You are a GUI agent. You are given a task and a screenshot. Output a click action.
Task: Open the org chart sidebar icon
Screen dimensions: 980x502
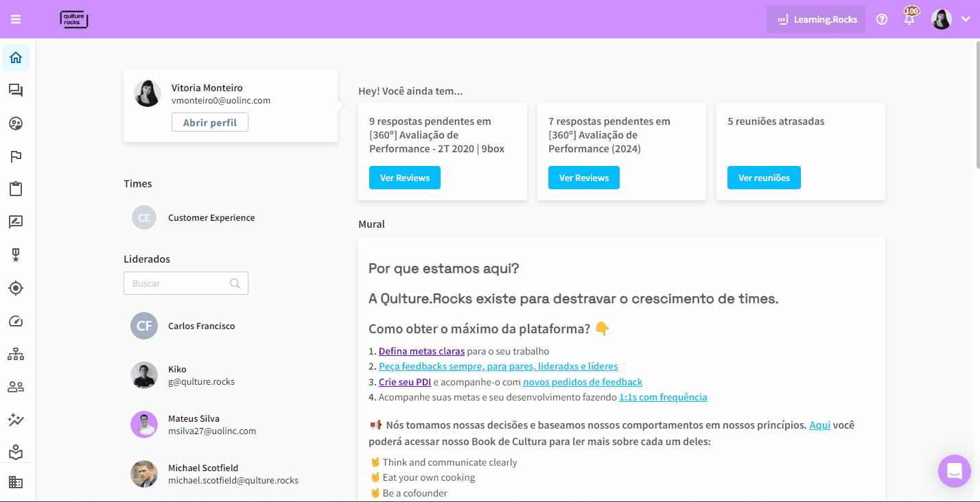point(16,354)
